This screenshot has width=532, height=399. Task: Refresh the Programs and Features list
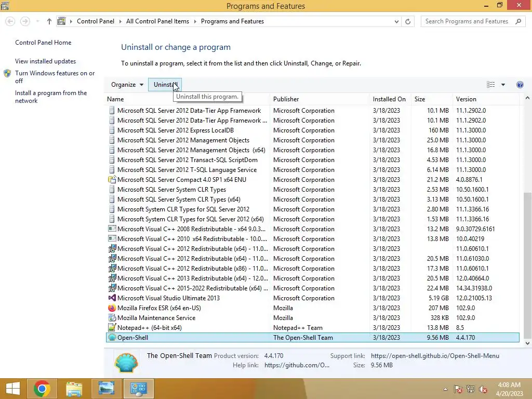click(408, 21)
